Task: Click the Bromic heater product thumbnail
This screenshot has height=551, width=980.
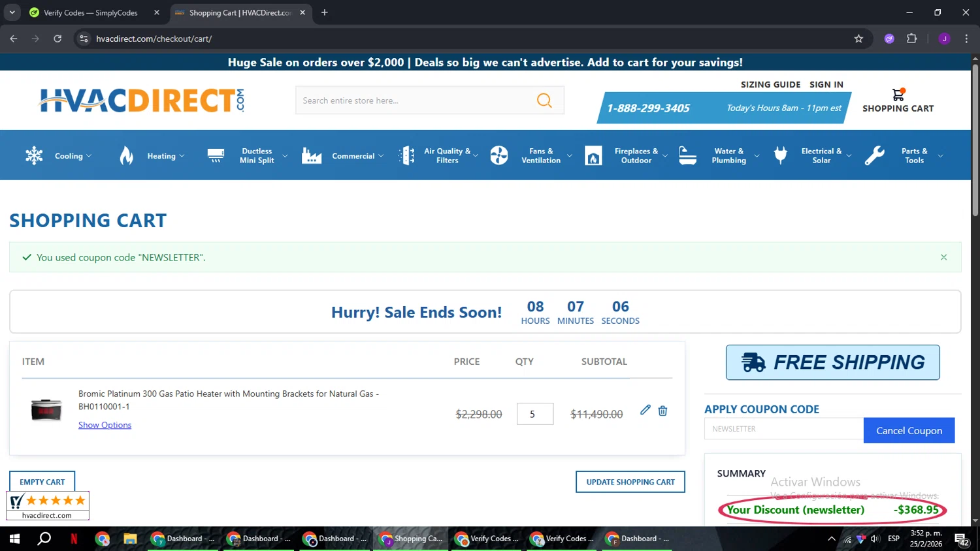Action: pos(46,410)
